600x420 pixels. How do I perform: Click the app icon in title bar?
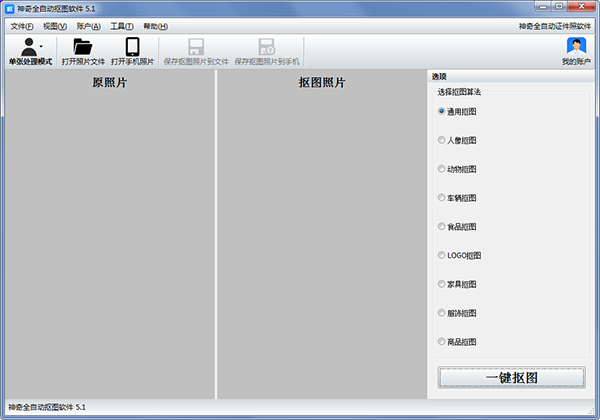9,8
